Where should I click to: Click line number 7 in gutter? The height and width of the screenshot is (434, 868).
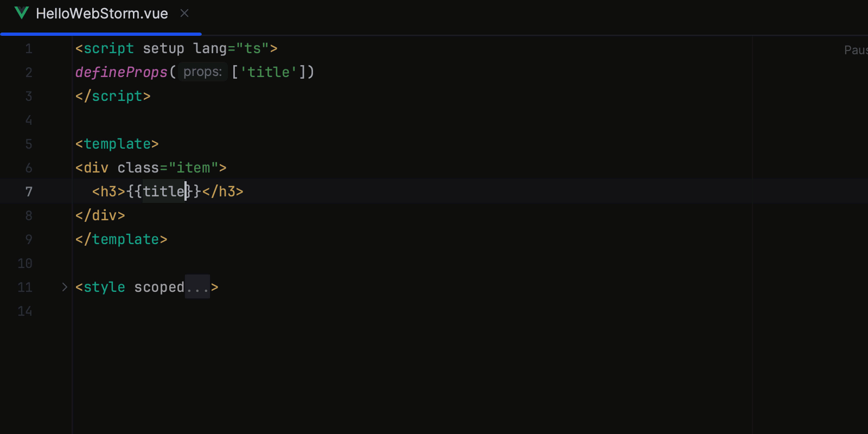tap(29, 192)
